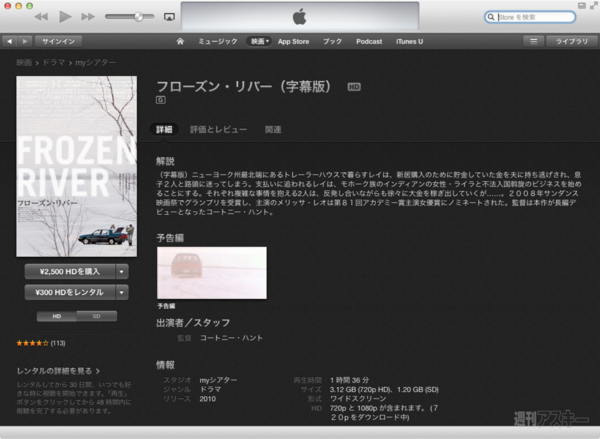Rent with the ¥300 HDをレンタル button
This screenshot has width=600, height=439.
click(70, 292)
